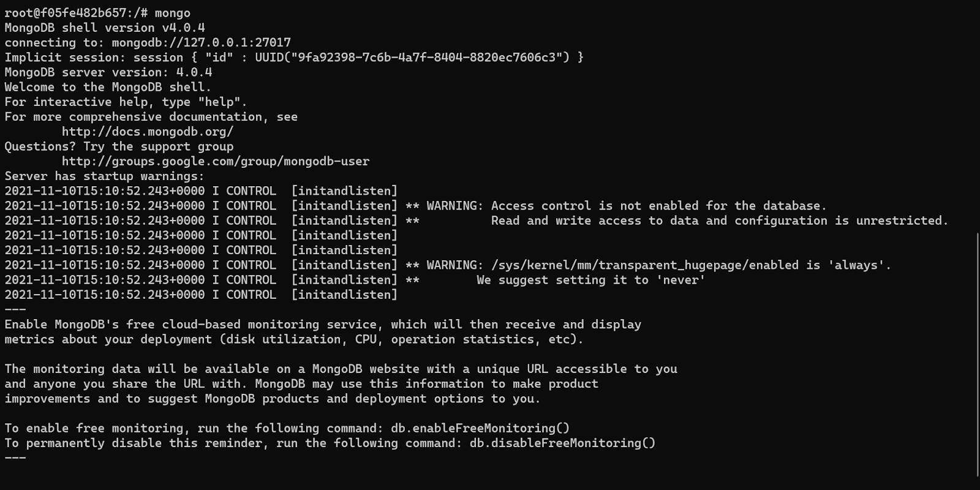This screenshot has height=490, width=980.
Task: Click the 'MongoDB shell version v4.0.4' line
Action: [104, 28]
